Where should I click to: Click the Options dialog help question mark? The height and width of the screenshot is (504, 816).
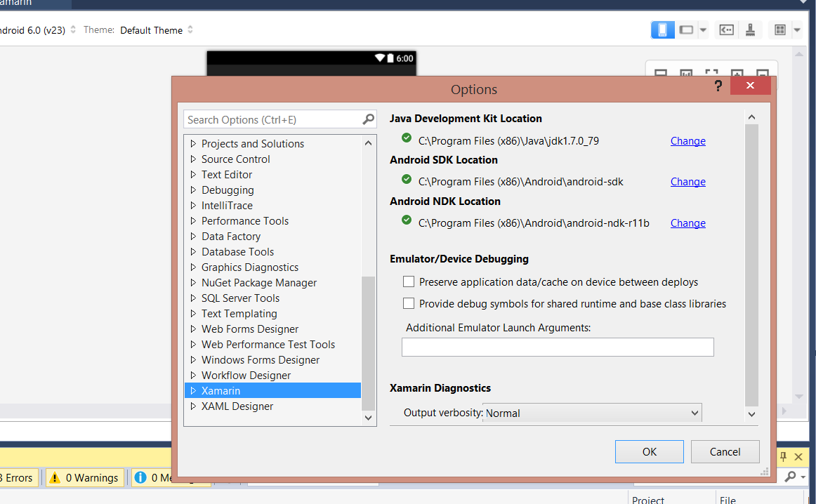[x=718, y=86]
